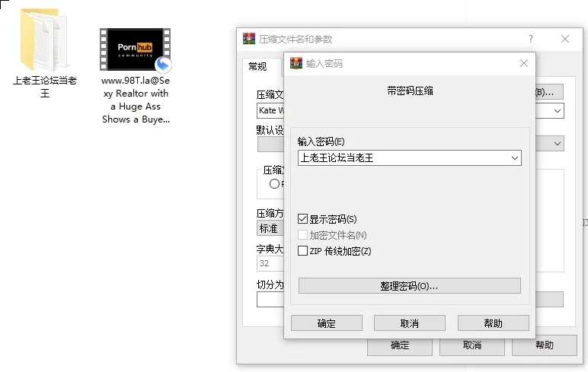Click the 切分为 volume size field
The height and width of the screenshot is (372, 588).
(270, 299)
